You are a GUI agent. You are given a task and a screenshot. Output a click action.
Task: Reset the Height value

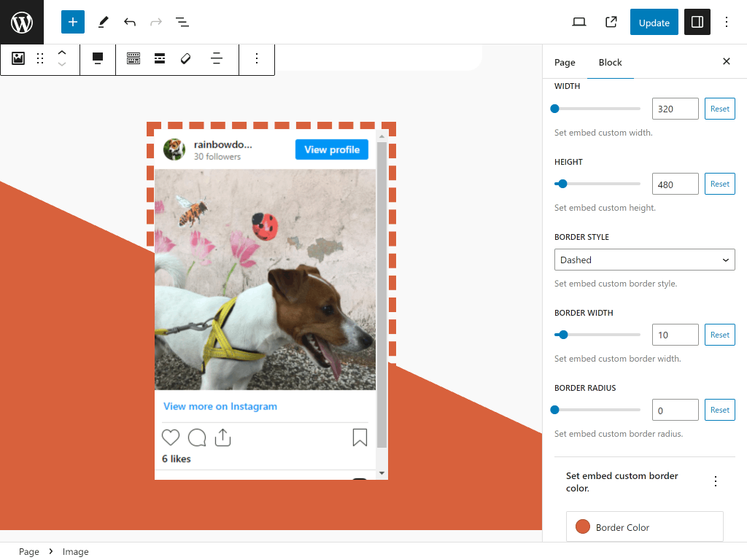pos(719,184)
